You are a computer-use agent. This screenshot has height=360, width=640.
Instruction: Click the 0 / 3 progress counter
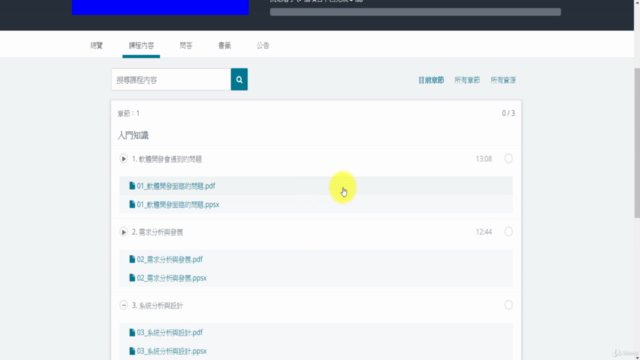508,113
